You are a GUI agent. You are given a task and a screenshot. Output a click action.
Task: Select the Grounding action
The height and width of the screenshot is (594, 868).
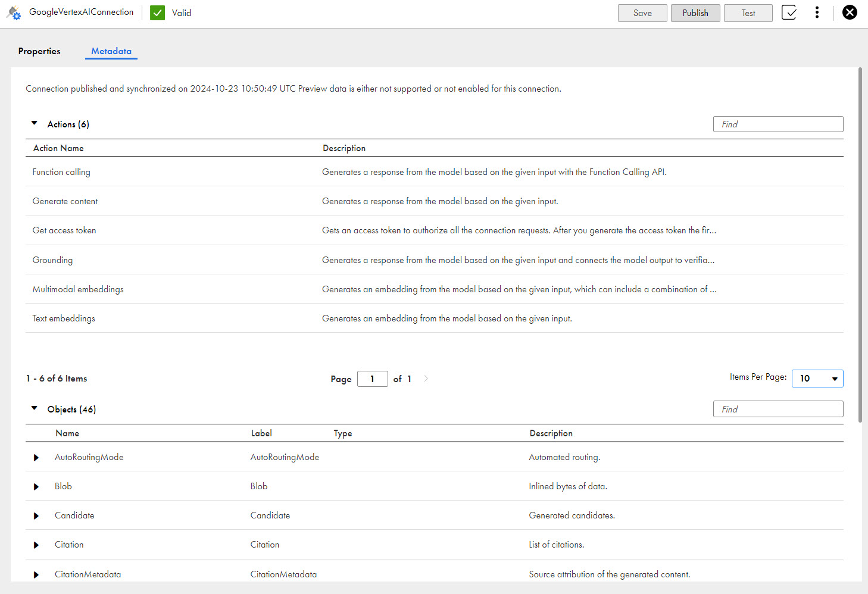coord(52,260)
